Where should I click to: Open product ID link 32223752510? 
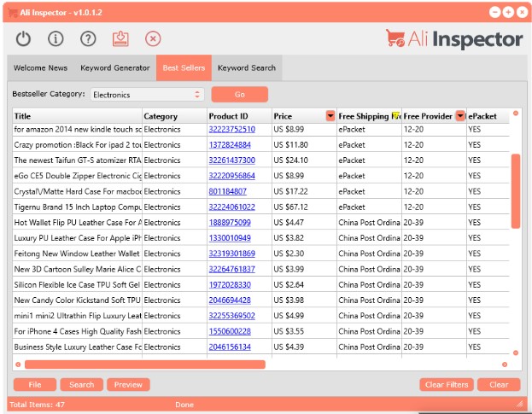(231, 130)
